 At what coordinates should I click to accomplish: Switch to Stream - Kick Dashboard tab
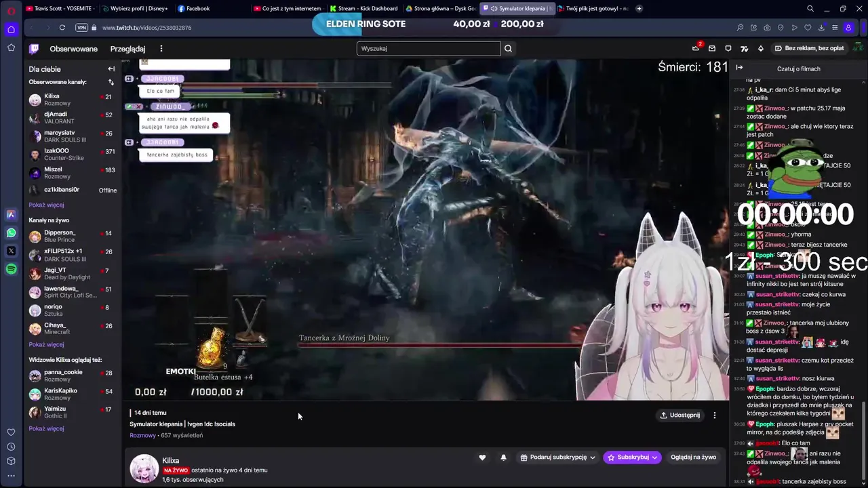coord(364,9)
